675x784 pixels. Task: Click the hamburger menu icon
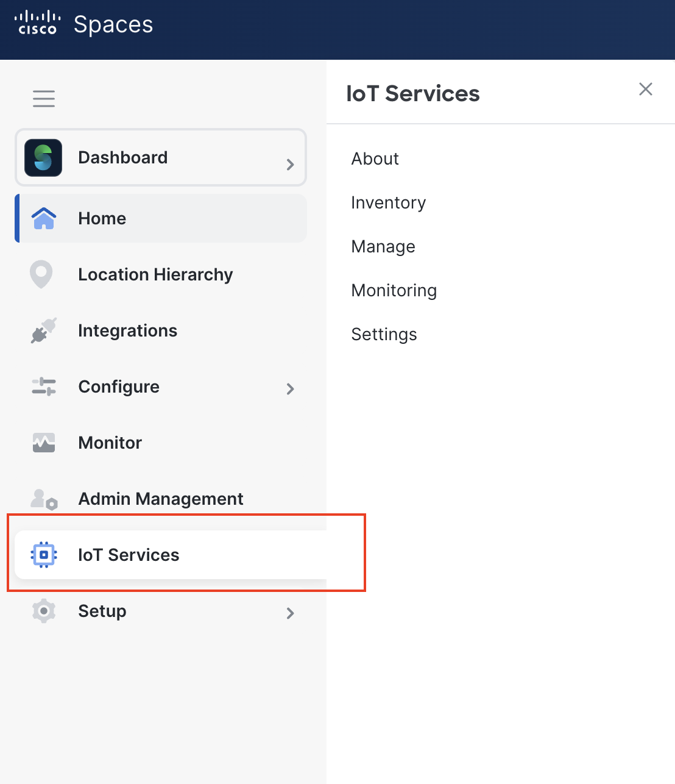coord(44,98)
